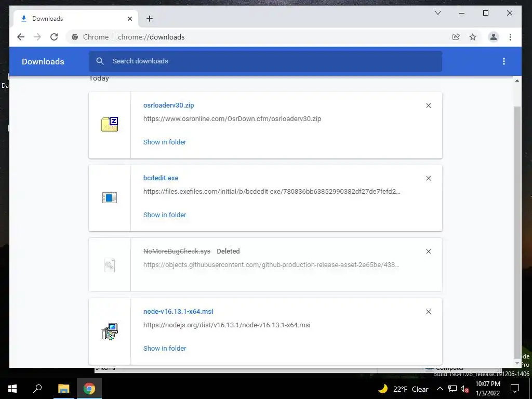Open the Chrome profile avatar menu

pos(494,37)
